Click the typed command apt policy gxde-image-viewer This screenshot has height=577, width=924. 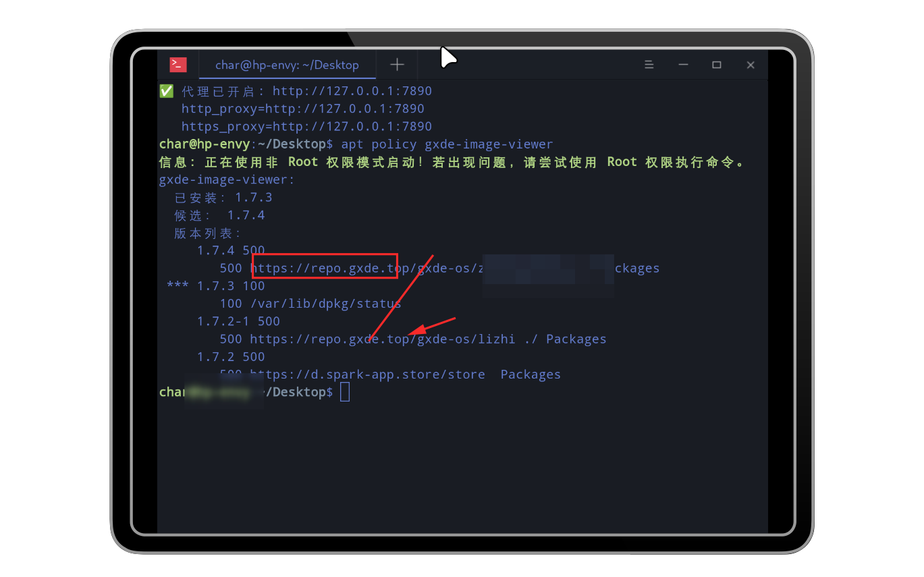click(x=447, y=144)
